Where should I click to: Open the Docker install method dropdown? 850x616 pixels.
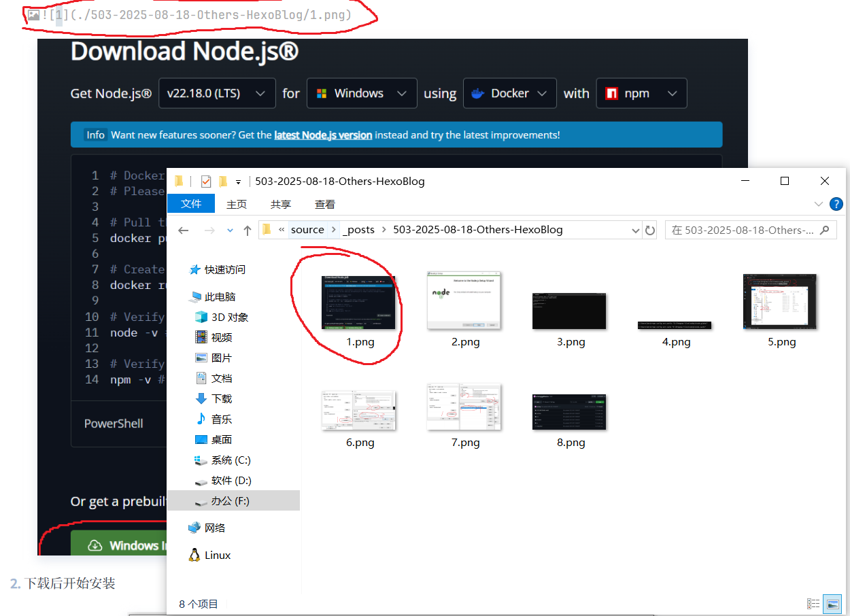[x=509, y=93]
